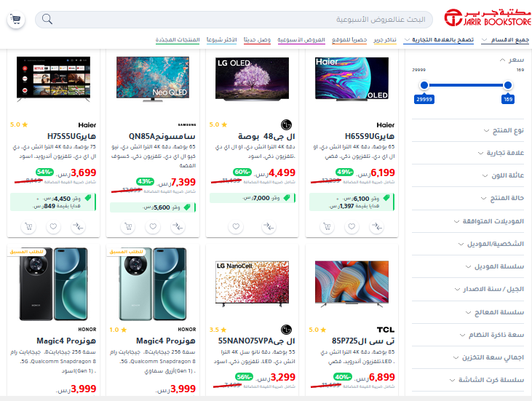Open the ال جي 48 بوصة product title
Viewport: 532px width, 401px height.
coord(266,136)
